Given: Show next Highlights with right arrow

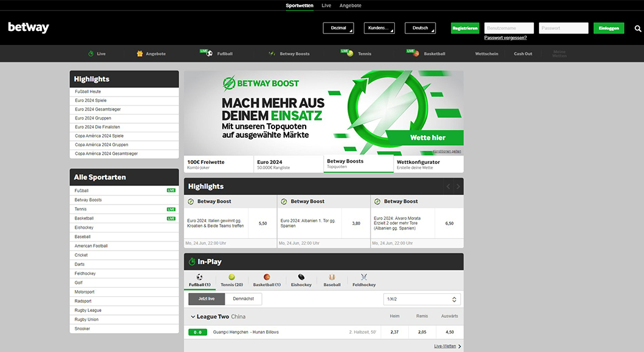Looking at the screenshot, I should [458, 187].
